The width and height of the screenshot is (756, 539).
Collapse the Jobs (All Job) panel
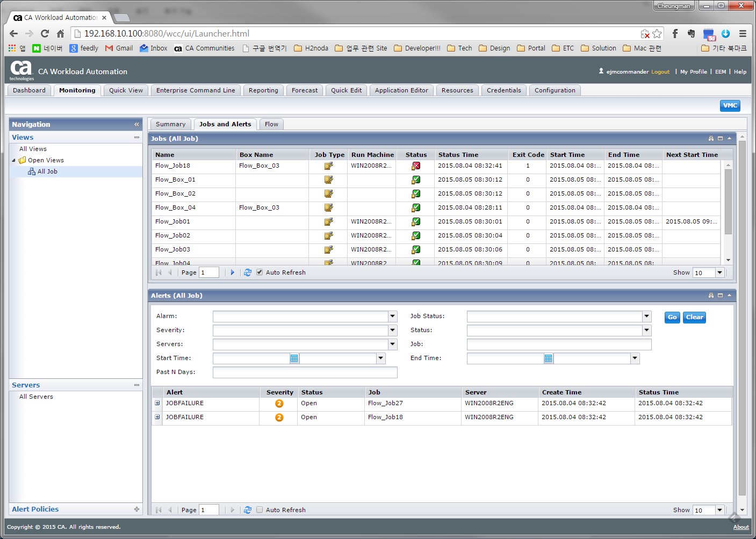pyautogui.click(x=729, y=139)
